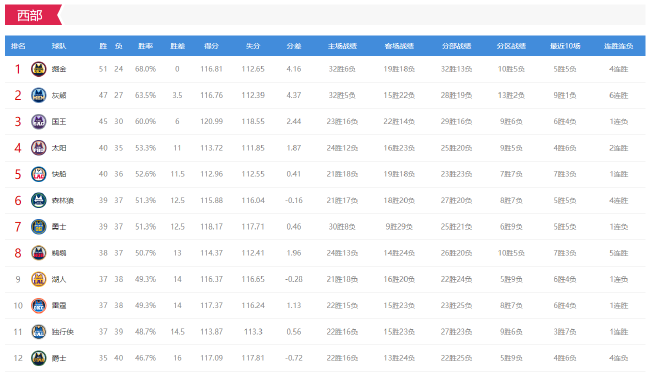Screen dimensions: 650x372
Task: Click the 分区战绩 column header
Action: [511, 46]
